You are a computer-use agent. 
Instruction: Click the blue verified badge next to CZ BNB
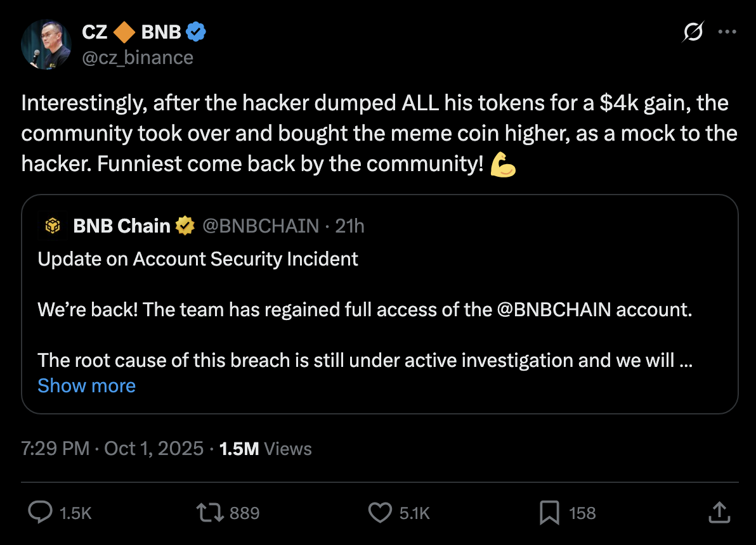pyautogui.click(x=195, y=31)
